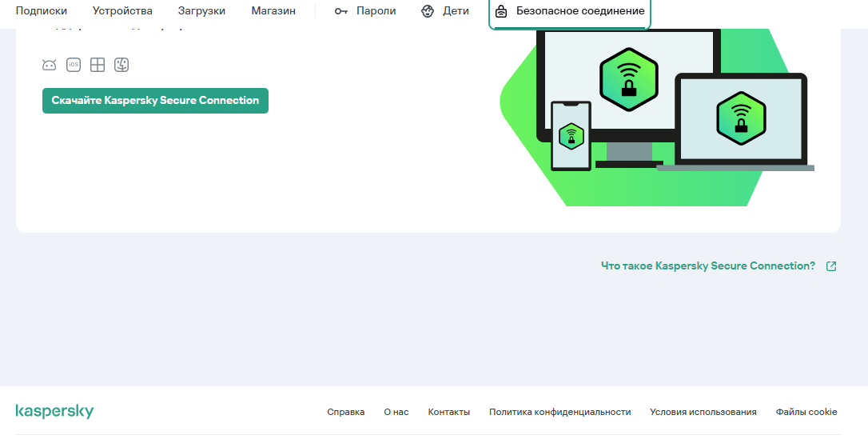Open the Дети tab
The image size is (868, 443).
445,11
